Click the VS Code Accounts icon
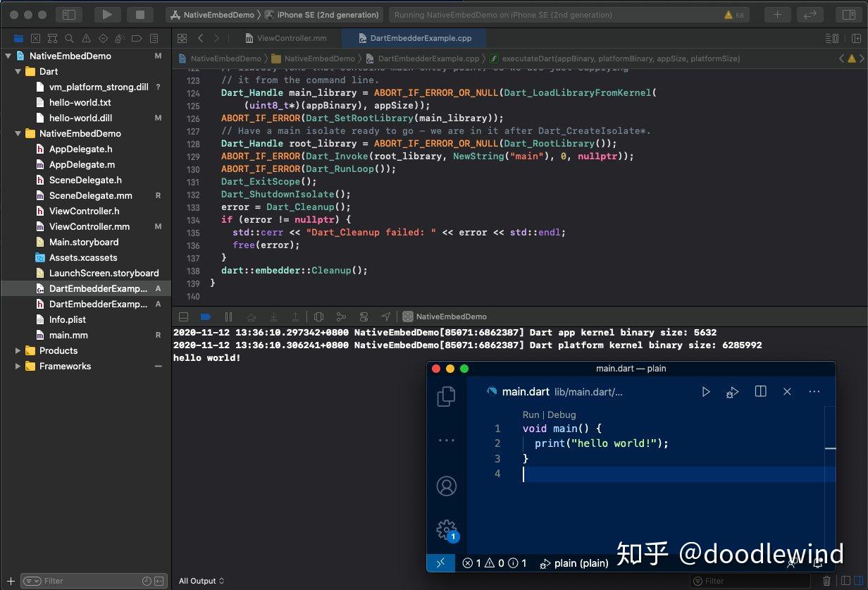The width and height of the screenshot is (868, 590). click(x=446, y=486)
